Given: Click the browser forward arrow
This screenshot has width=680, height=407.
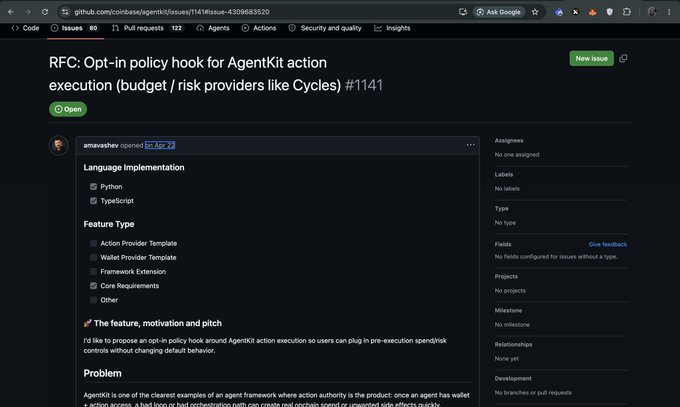Looking at the screenshot, I should [28, 12].
